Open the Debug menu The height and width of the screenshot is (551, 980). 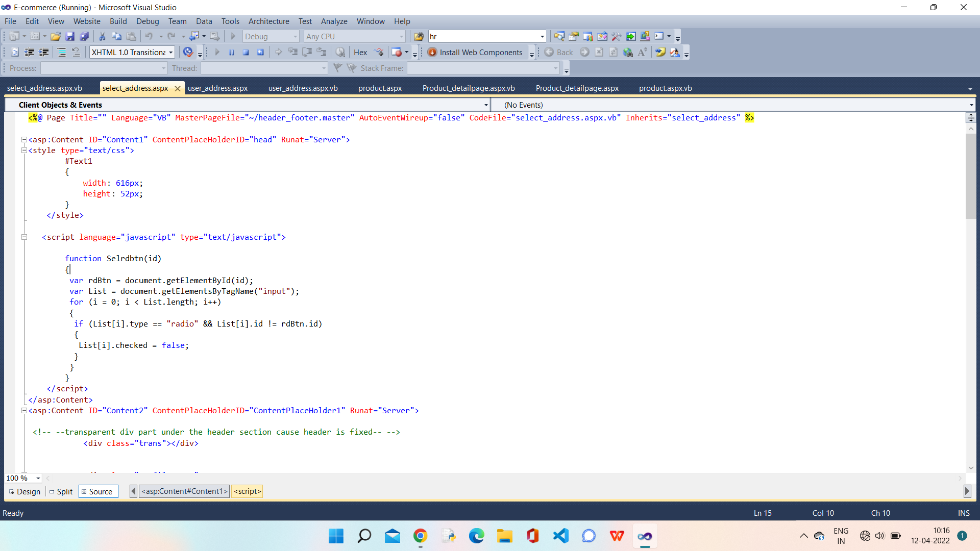(x=147, y=21)
